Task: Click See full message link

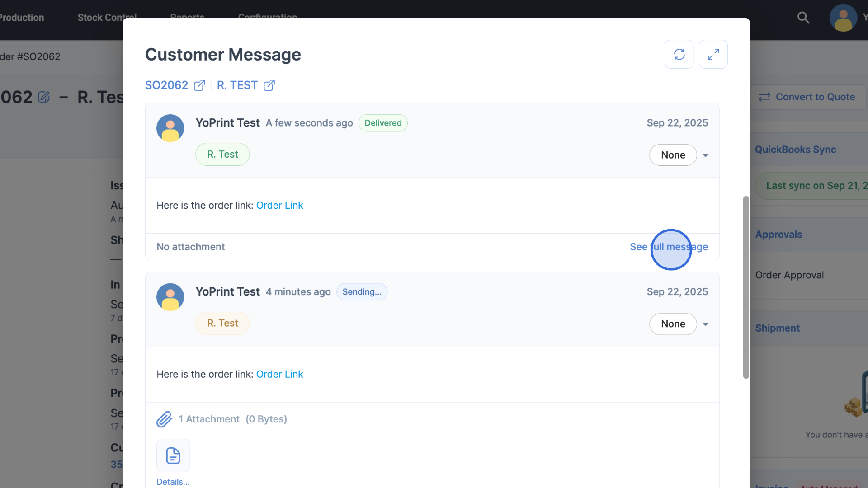Action: pyautogui.click(x=669, y=247)
